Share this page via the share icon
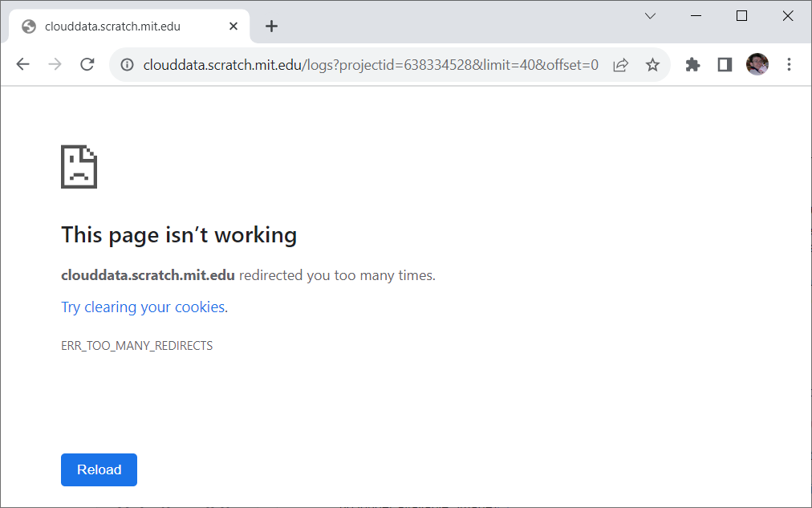 620,65
